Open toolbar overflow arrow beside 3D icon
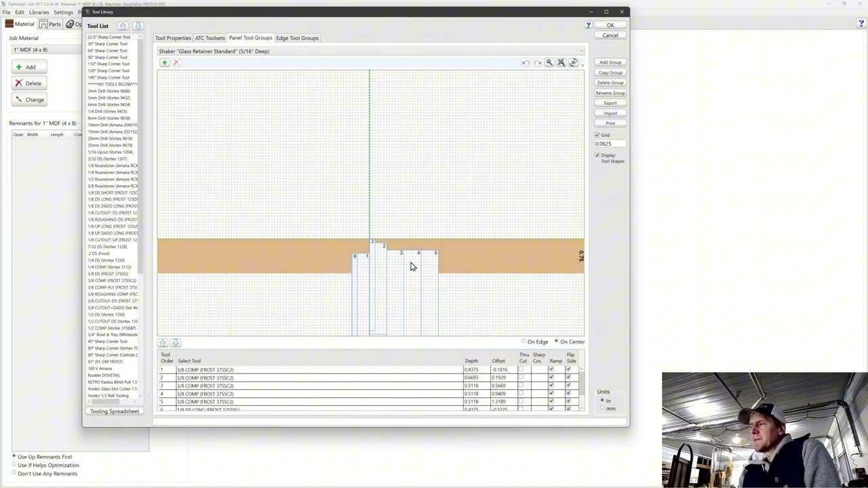 582,65
